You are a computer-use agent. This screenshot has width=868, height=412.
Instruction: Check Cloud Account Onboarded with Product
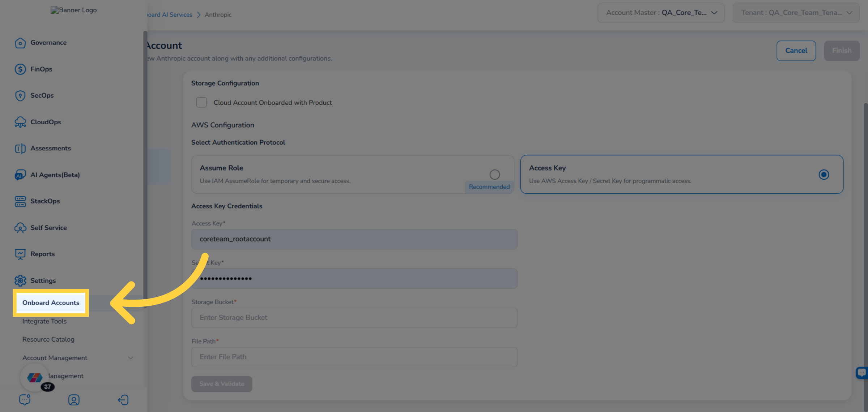click(201, 102)
